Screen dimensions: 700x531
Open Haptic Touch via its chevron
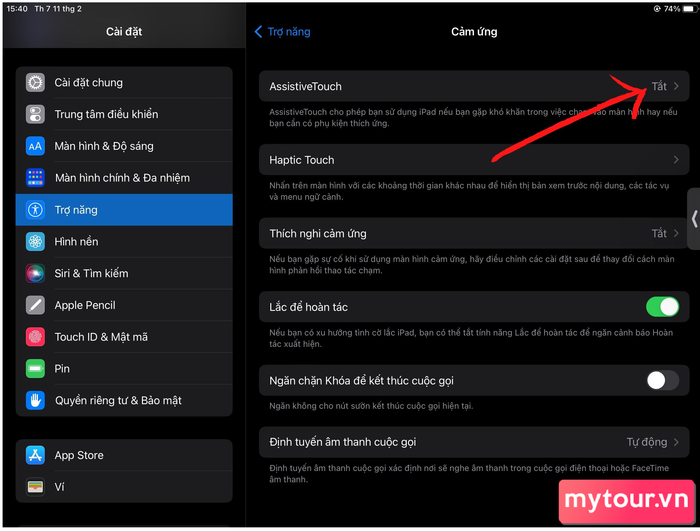click(676, 160)
